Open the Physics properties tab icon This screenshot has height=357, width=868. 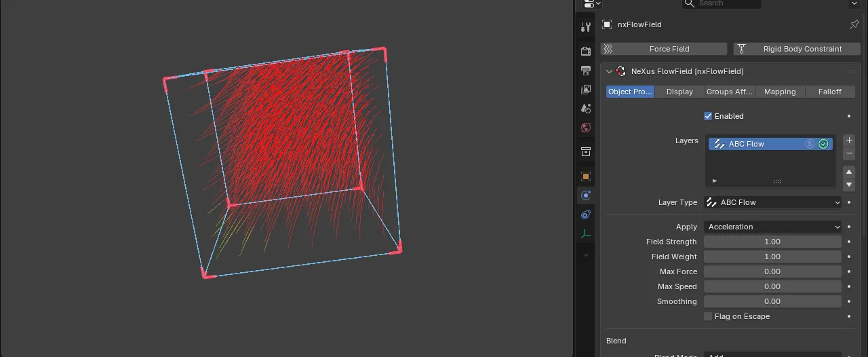(586, 195)
